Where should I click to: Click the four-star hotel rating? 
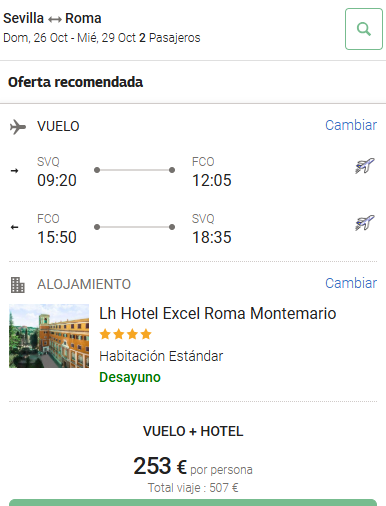tap(125, 334)
